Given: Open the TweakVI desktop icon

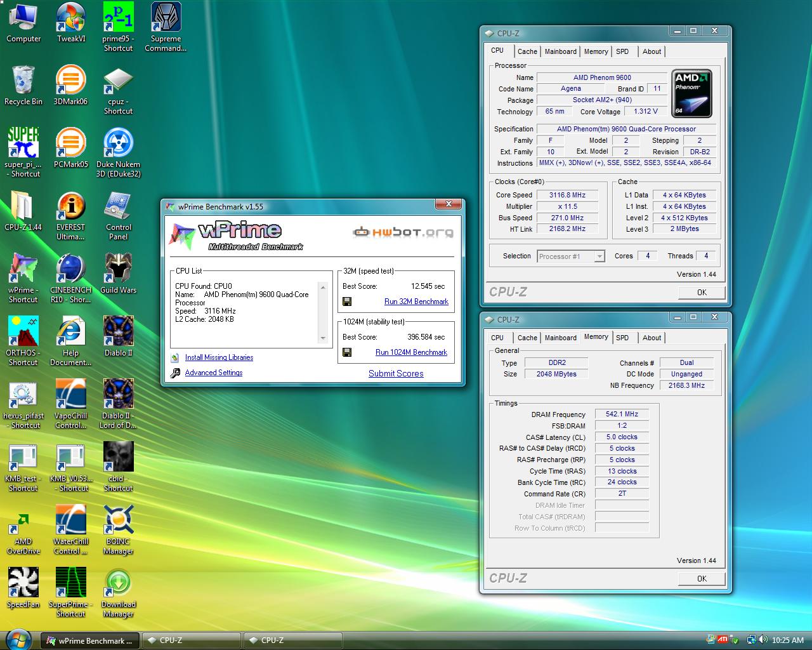Looking at the screenshot, I should 71,23.
